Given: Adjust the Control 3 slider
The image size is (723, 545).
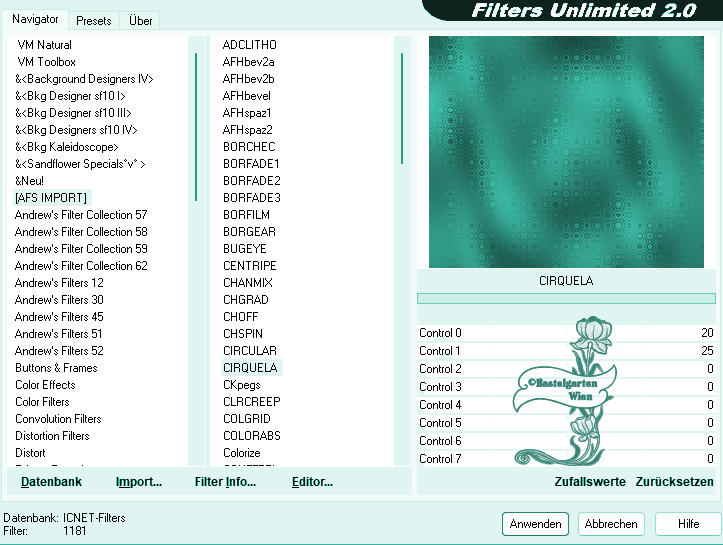Looking at the screenshot, I should [566, 387].
